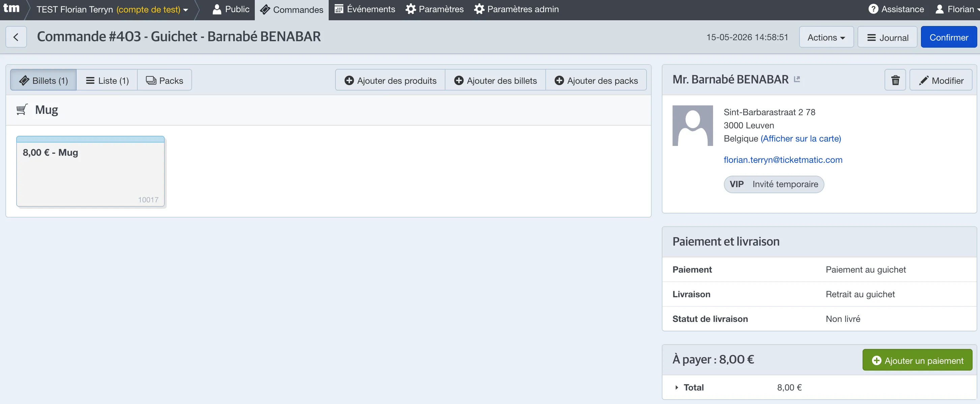Image resolution: width=980 pixels, height=404 pixels.
Task: Click the tm logo
Action: coord(11,8)
